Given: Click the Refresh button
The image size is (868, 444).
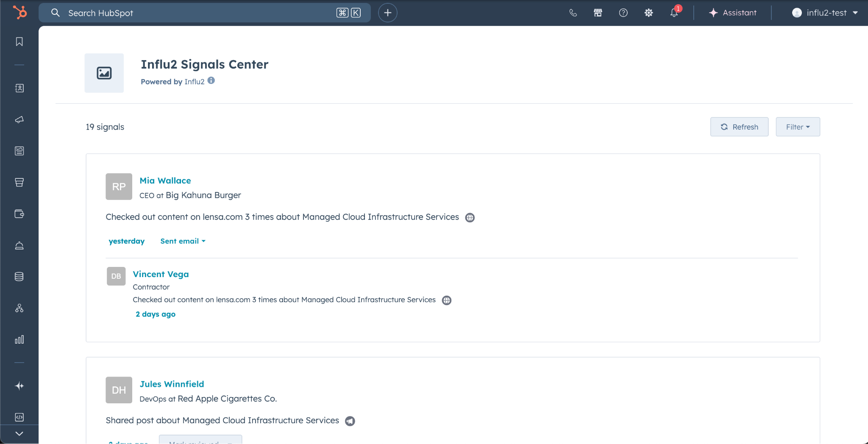Looking at the screenshot, I should pyautogui.click(x=739, y=127).
